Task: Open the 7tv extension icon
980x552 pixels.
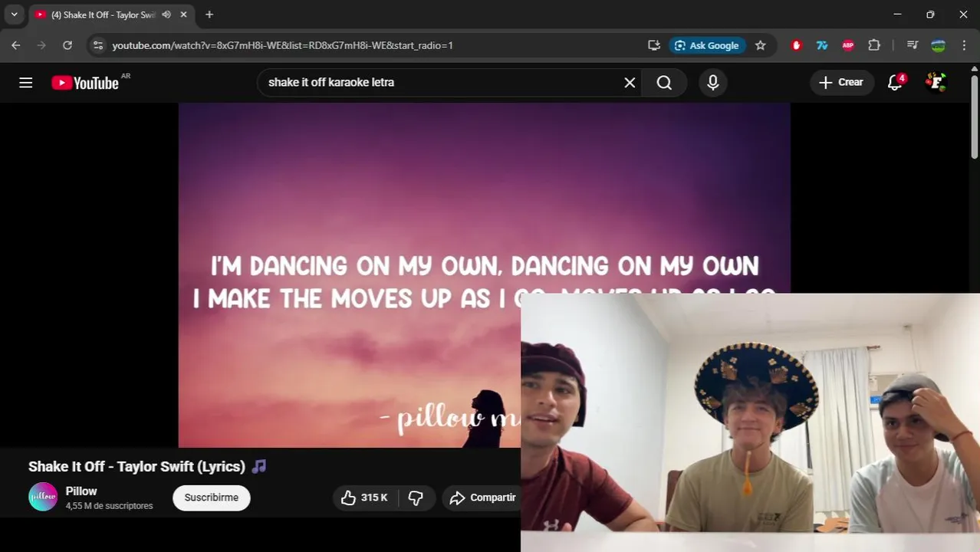Action: click(x=822, y=45)
